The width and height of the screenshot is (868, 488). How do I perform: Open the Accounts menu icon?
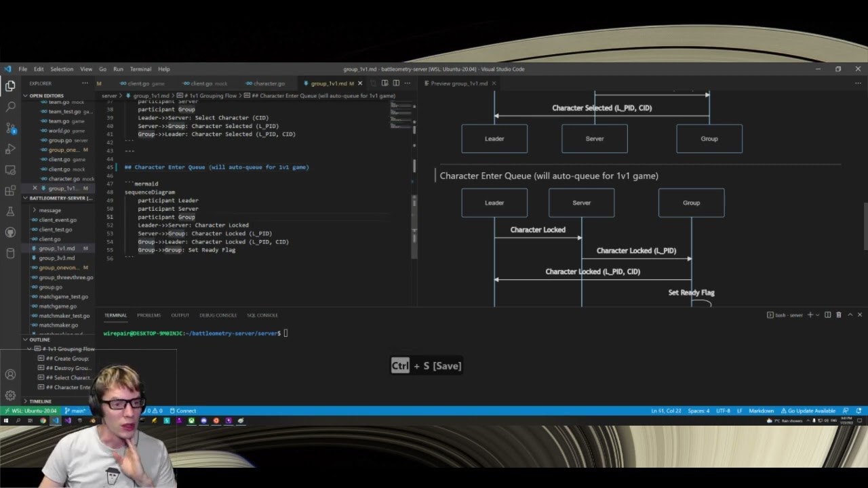(x=10, y=375)
